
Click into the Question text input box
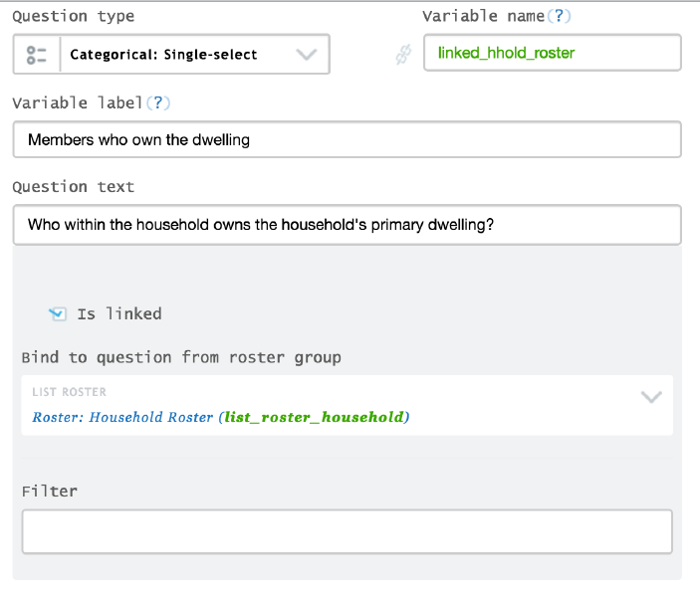click(347, 225)
